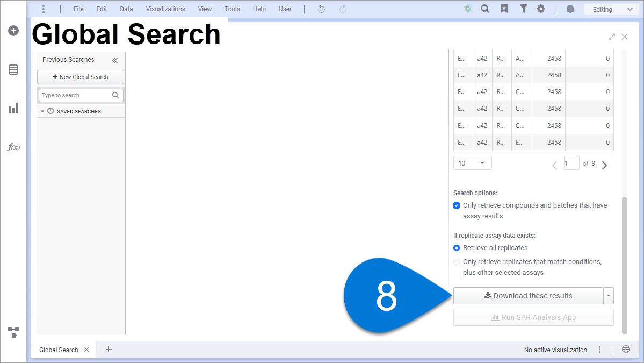Open the data table list icon in sidebar
Image resolution: width=644 pixels, height=363 pixels.
(x=13, y=69)
